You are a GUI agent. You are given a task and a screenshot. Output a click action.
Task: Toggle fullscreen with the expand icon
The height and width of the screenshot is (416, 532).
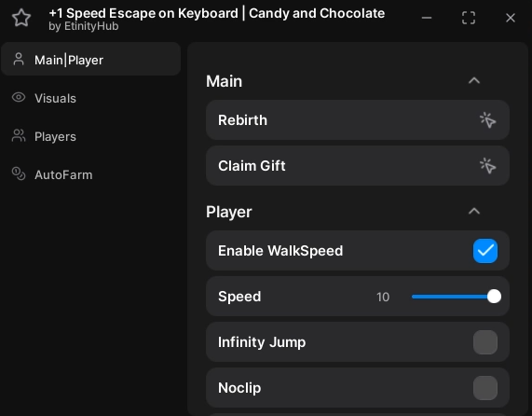point(469,18)
